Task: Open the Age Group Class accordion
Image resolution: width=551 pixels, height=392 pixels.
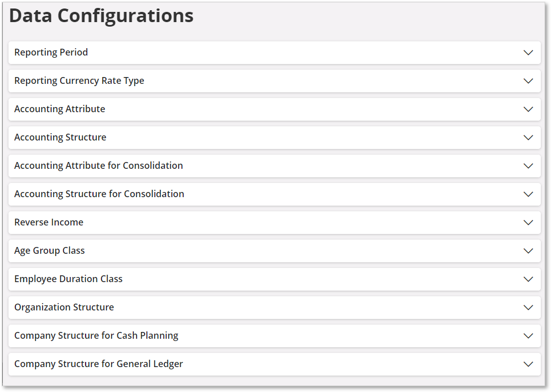Action: pyautogui.click(x=274, y=250)
